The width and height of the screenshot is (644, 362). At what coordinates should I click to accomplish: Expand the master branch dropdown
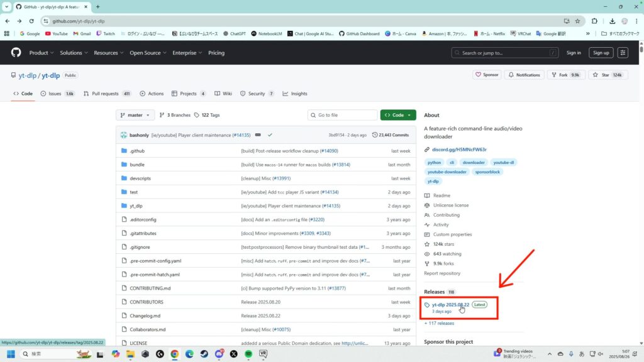(135, 115)
